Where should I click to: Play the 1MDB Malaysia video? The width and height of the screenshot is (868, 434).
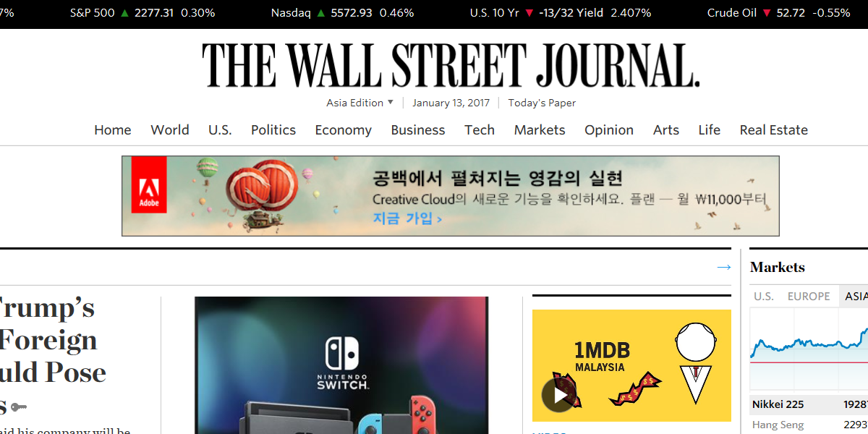(558, 396)
